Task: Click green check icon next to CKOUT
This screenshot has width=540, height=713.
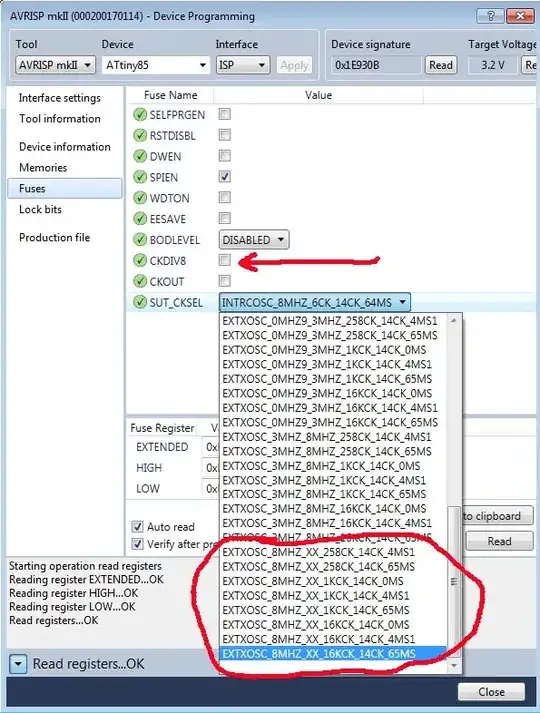Action: pyautogui.click(x=140, y=281)
